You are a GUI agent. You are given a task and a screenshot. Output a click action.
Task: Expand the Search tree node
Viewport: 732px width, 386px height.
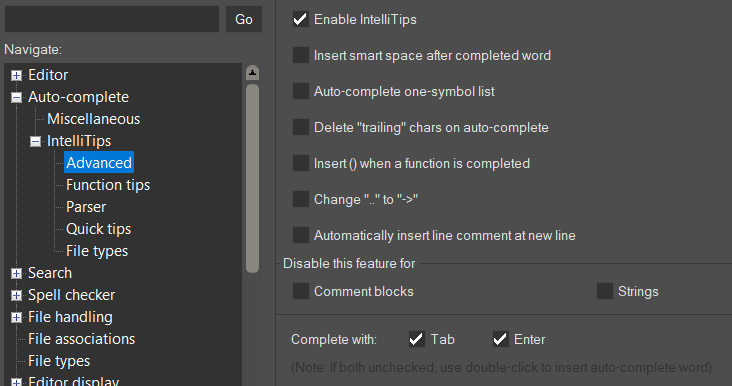click(16, 273)
